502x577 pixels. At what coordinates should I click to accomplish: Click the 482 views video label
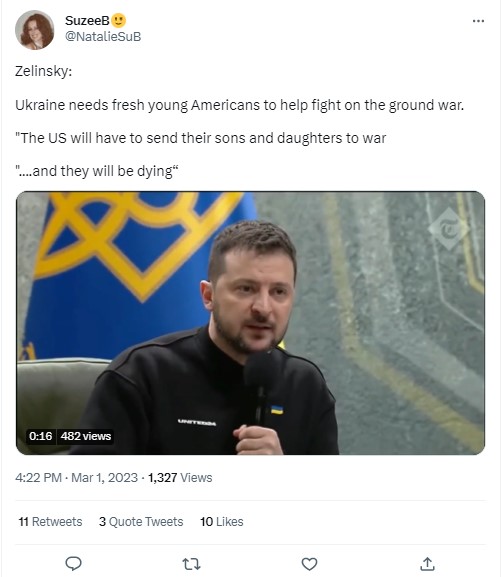click(86, 436)
